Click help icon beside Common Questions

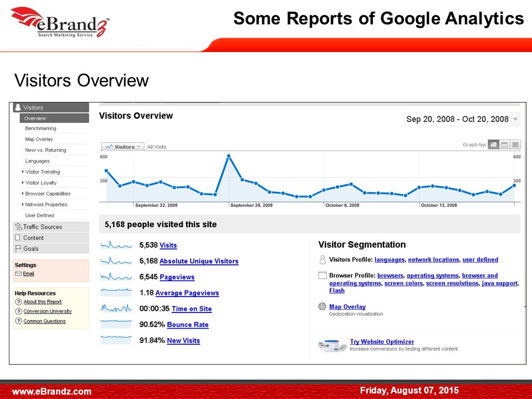click(19, 321)
